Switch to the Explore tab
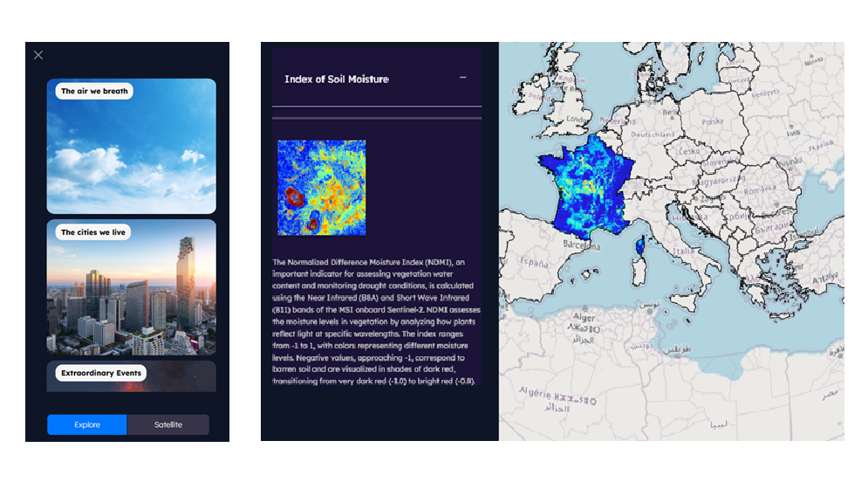868x496 pixels. click(x=87, y=424)
